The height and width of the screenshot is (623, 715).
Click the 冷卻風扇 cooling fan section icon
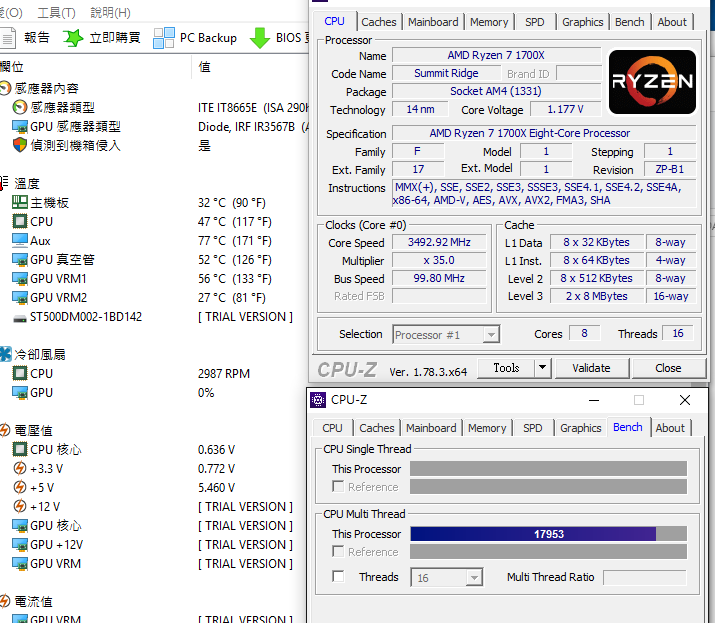click(x=5, y=354)
